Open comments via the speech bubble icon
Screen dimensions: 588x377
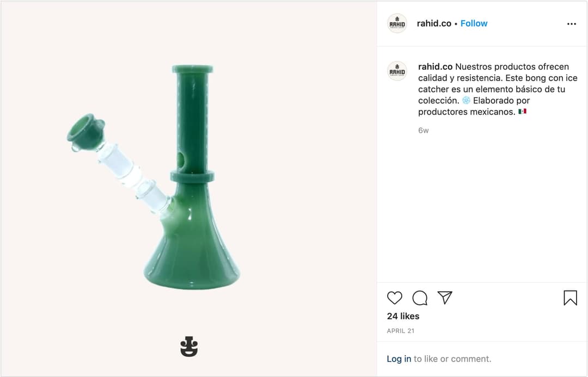point(420,298)
